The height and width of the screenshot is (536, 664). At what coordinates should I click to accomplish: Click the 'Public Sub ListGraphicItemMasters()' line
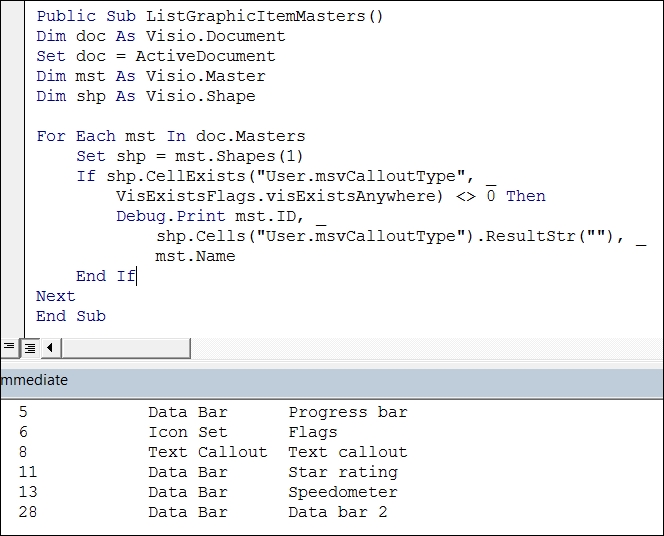pyautogui.click(x=210, y=16)
